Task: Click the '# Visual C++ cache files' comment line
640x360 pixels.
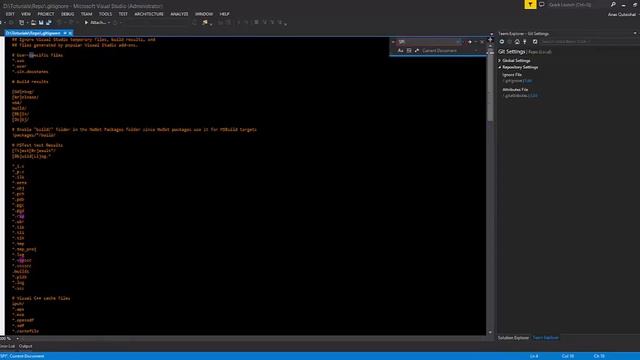Action: coord(41,298)
